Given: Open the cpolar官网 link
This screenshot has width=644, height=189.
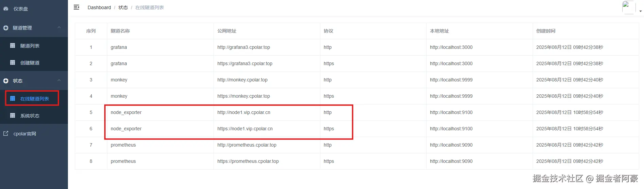Looking at the screenshot, I should 25,134.
